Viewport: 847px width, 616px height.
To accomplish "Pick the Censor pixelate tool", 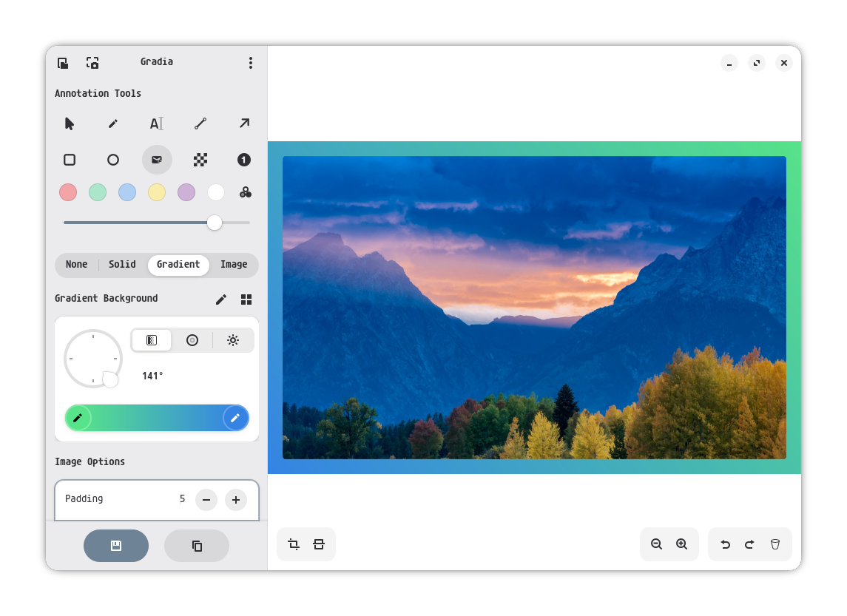I will [x=200, y=160].
